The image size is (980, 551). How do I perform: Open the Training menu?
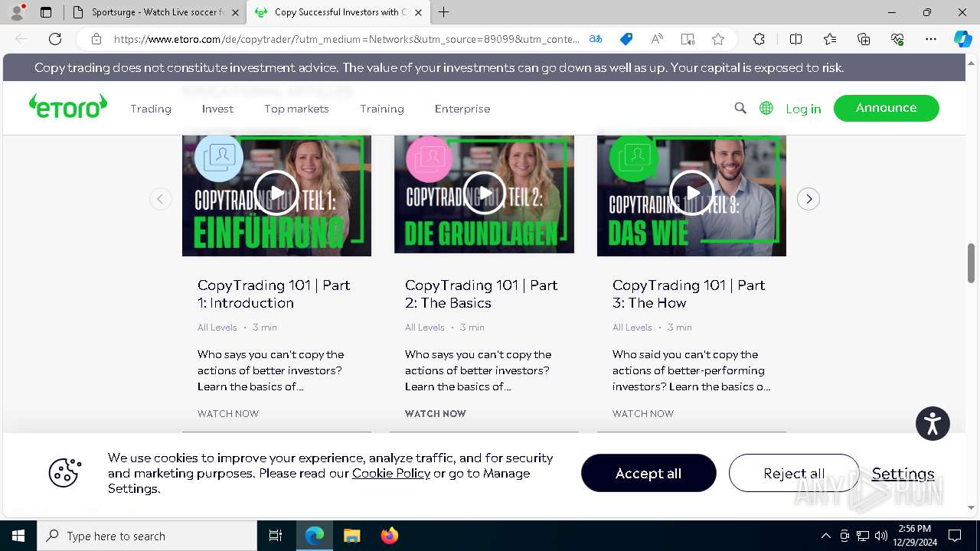(x=382, y=109)
